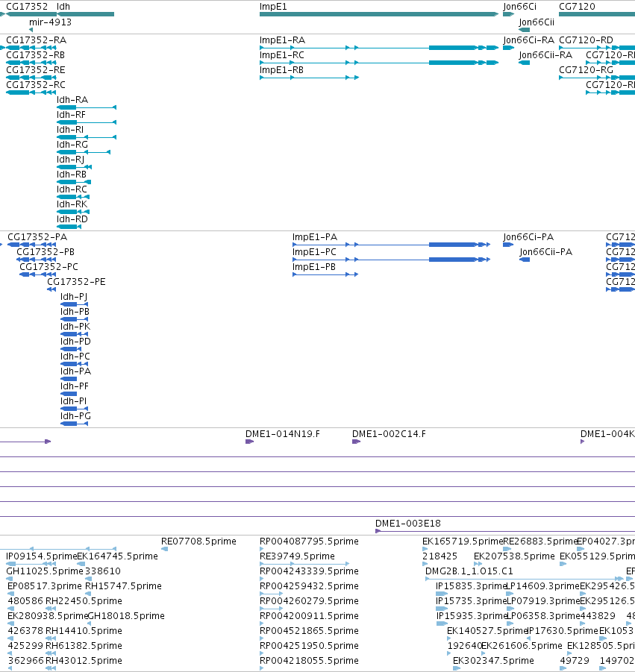635x672 pixels.
Task: Open the ImpE1-RC transcript label
Action: [282, 55]
